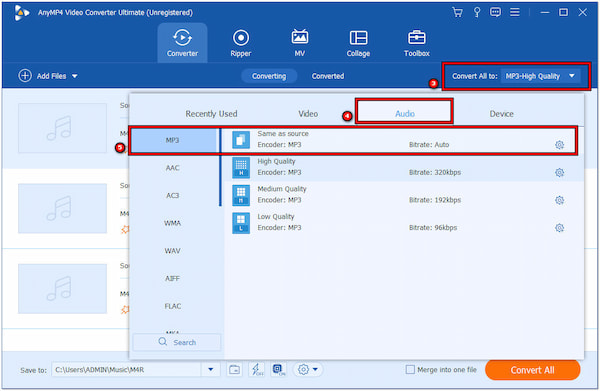Open the feedback chat icon

point(495,12)
